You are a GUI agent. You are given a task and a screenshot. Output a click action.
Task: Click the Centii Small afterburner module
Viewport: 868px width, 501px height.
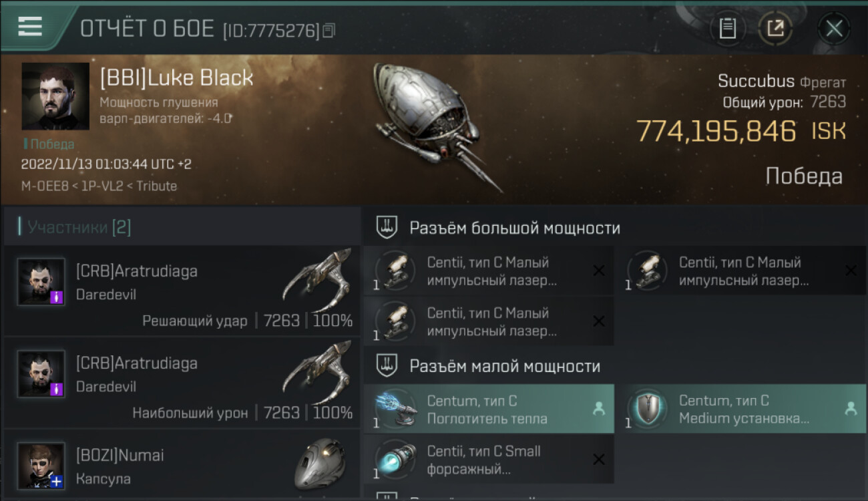(489, 460)
